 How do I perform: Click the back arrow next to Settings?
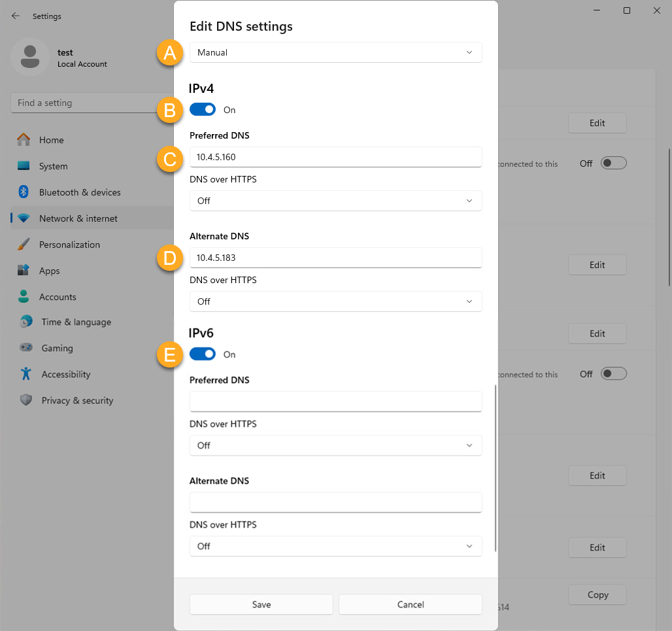16,16
